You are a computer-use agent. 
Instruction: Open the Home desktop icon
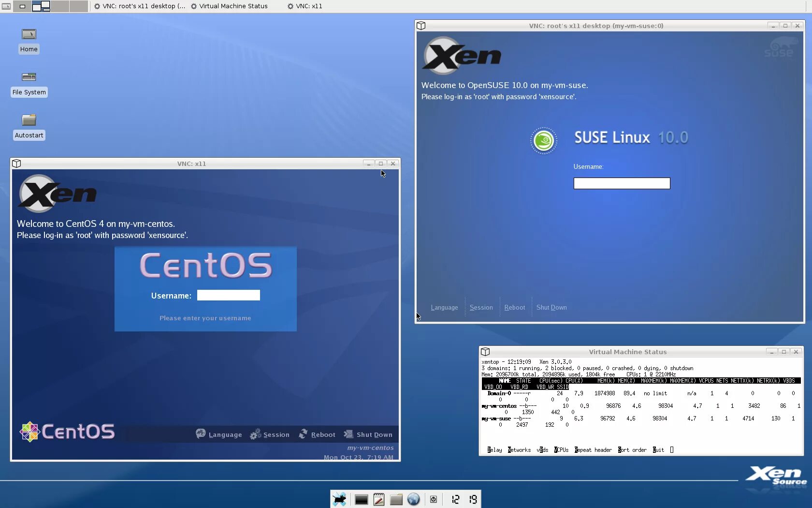(x=29, y=40)
